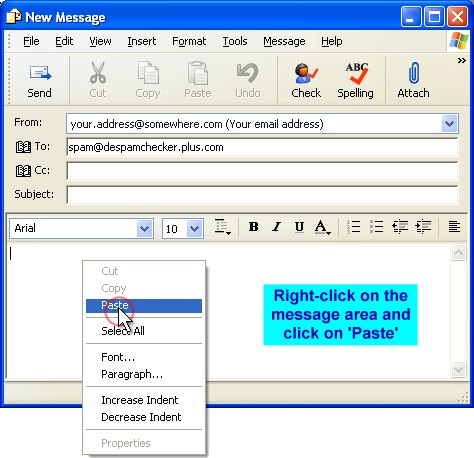474x458 pixels.
Task: Expand the Arial font dropdown arrow
Action: [145, 229]
